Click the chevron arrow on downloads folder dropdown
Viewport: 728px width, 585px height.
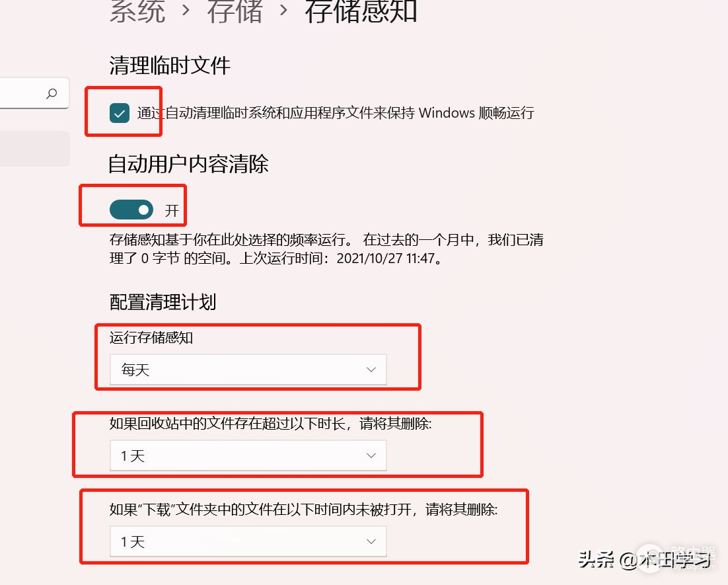pos(371,541)
